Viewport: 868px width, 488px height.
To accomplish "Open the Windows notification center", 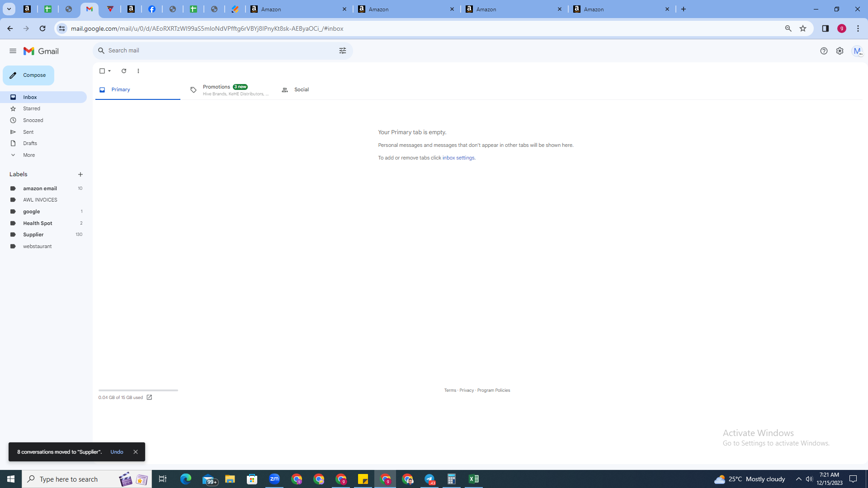I will [853, 479].
